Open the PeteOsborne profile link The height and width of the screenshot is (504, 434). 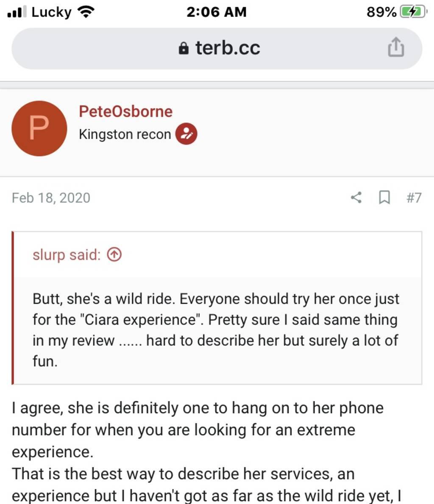pyautogui.click(x=125, y=111)
